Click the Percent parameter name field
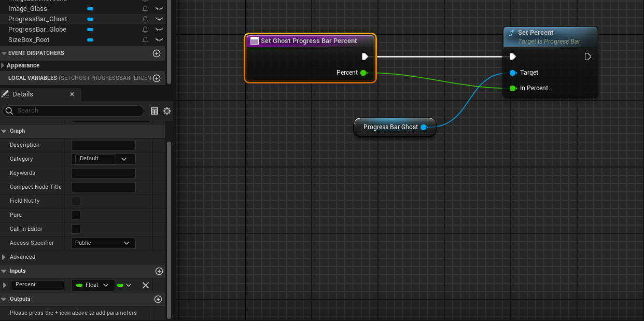The height and width of the screenshot is (321, 644). 37,285
